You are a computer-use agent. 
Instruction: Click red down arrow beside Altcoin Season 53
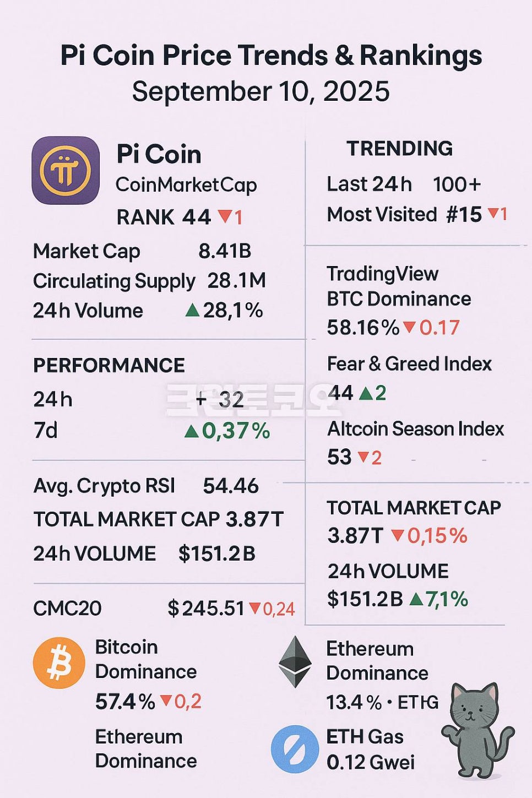tap(363, 457)
